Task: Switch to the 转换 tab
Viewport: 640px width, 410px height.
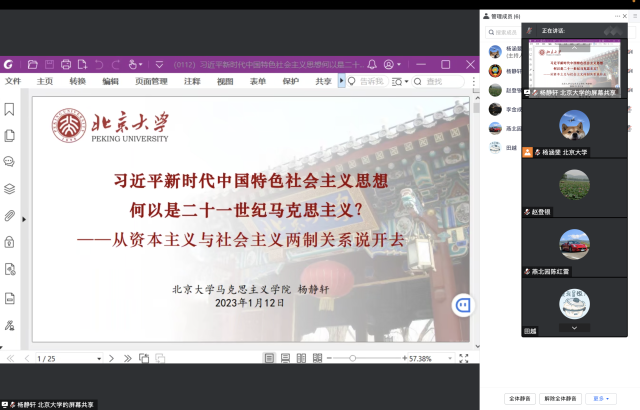Action: 78,81
